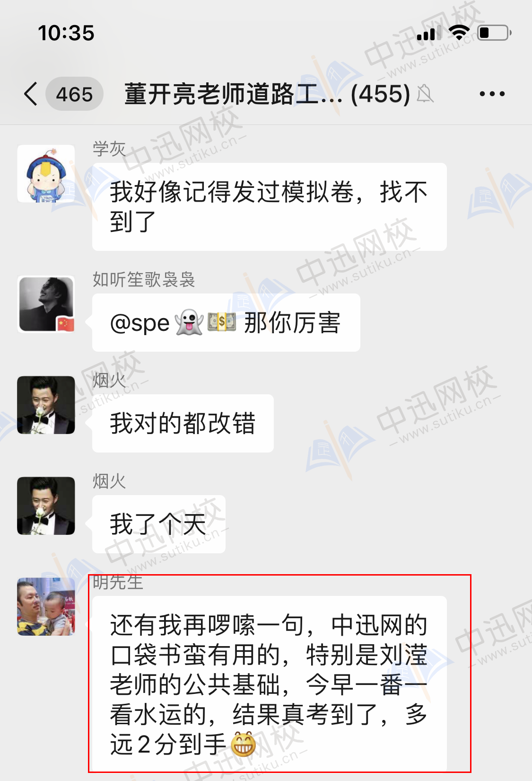Viewport: 532px width, 781px height.
Task: Open group title 董开亮老师道路工
Action: pos(267,94)
